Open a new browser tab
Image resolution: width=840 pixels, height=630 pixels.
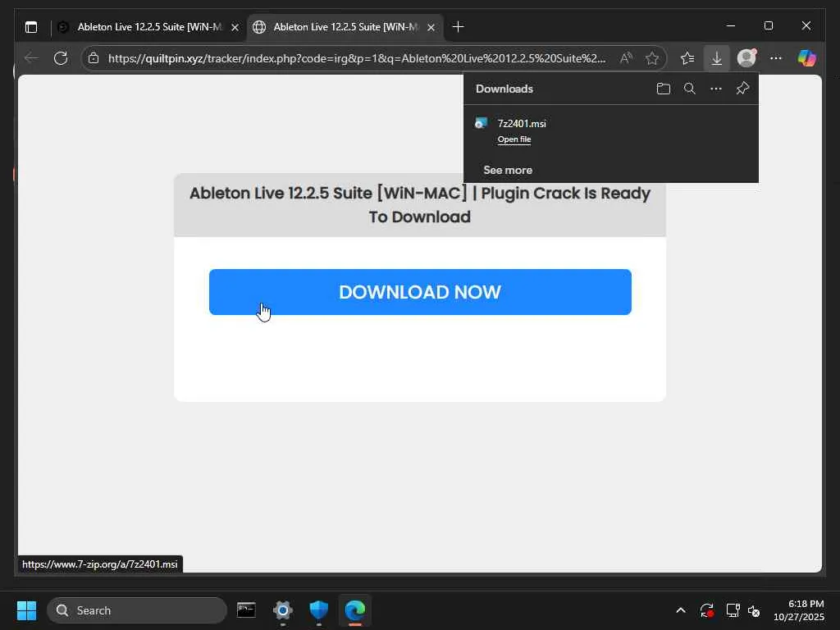click(458, 27)
